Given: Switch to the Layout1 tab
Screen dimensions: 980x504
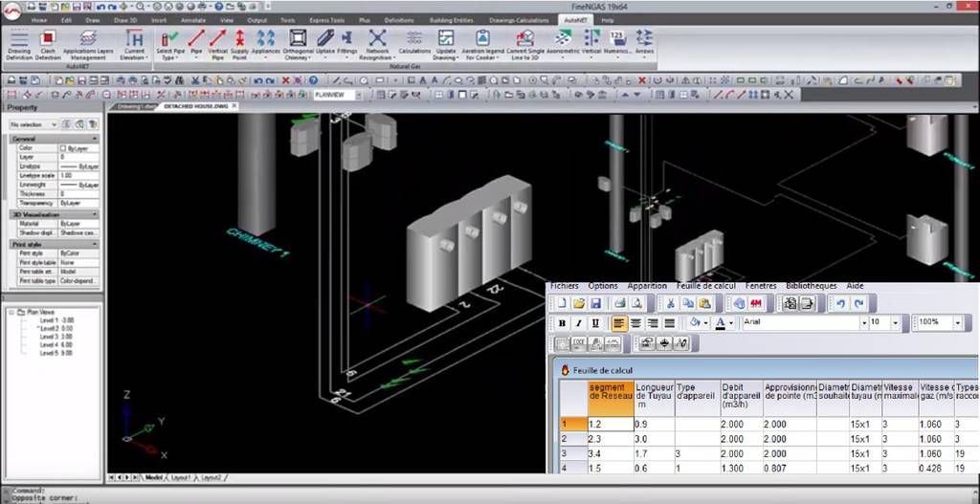Looking at the screenshot, I should [x=179, y=477].
